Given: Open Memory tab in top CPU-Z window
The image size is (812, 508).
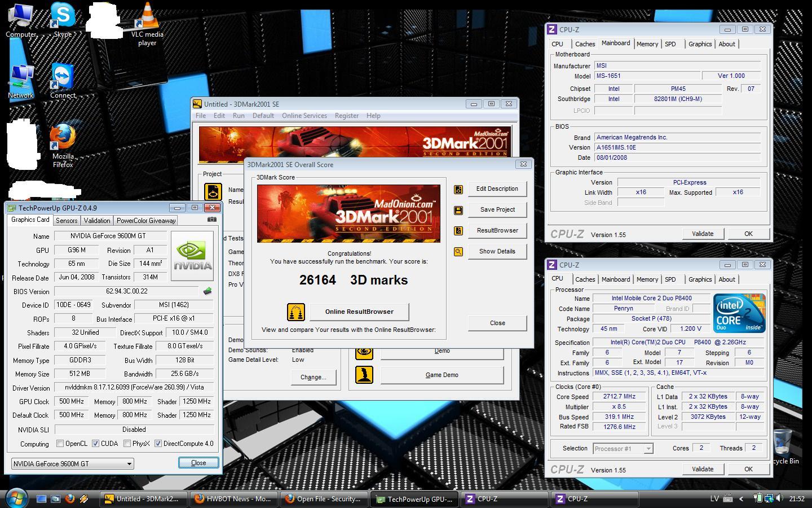Looking at the screenshot, I should (647, 44).
